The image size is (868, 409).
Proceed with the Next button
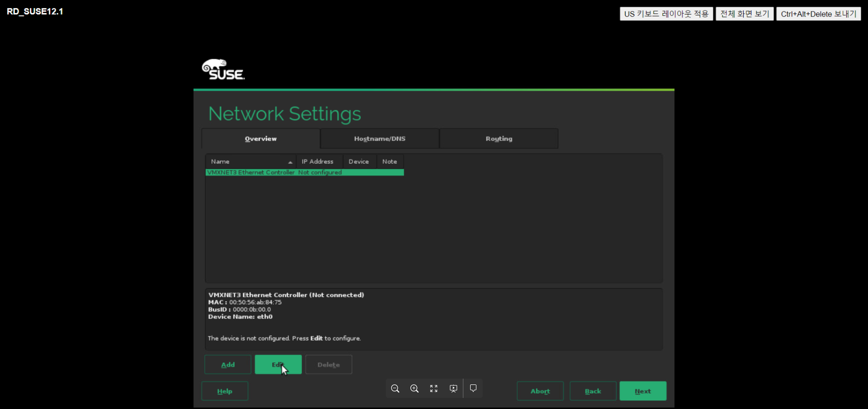pos(643,391)
